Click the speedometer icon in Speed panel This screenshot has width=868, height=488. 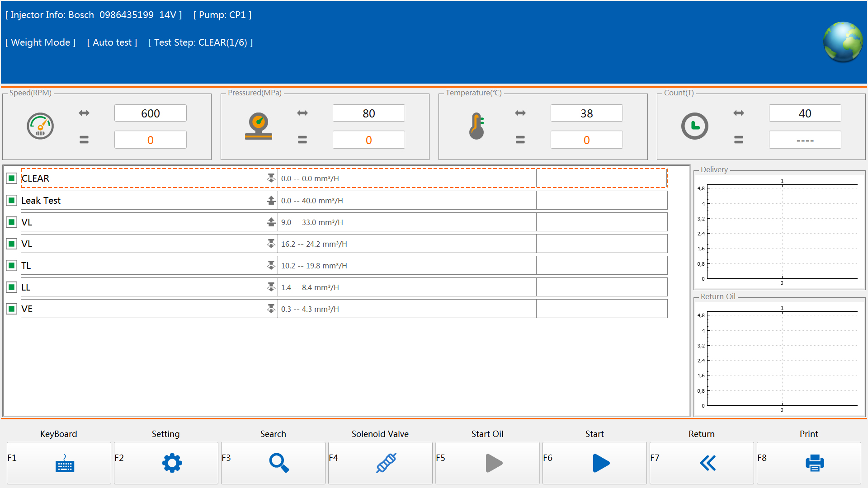pyautogui.click(x=40, y=126)
